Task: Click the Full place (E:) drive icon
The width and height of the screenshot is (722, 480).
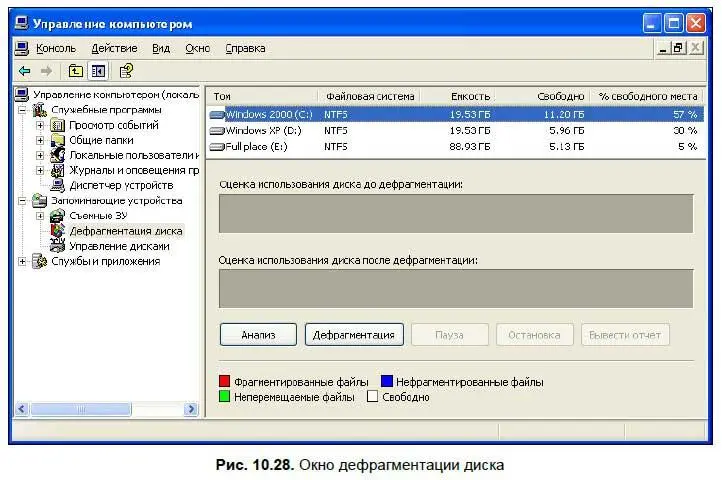Action: [217, 147]
